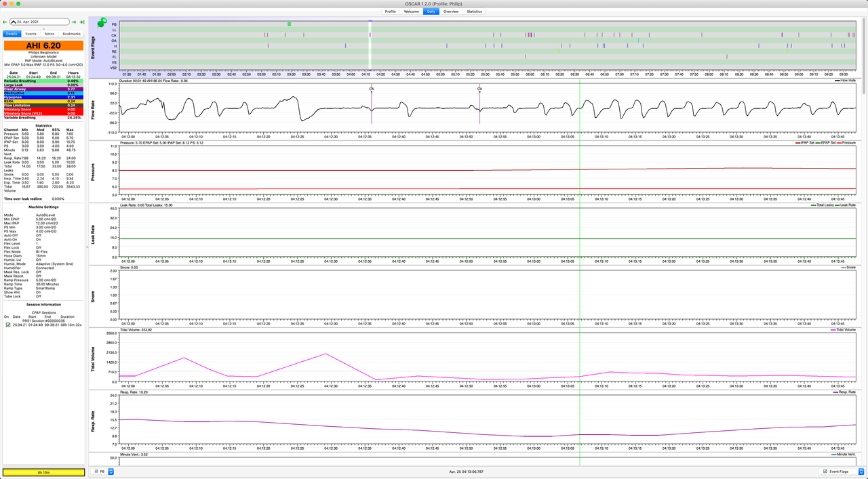868x479 pixels.
Task: Switch to the Bookmarks tab
Action: pos(71,33)
